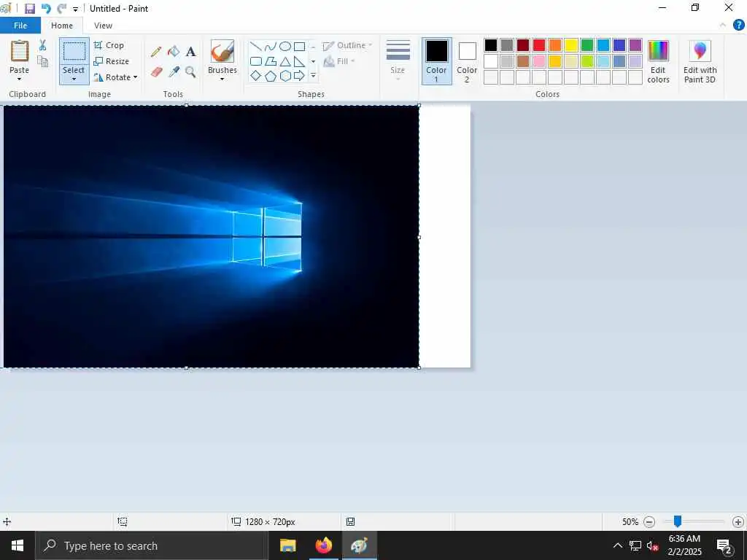Click the taskbar search box
The width and height of the screenshot is (747, 560).
[152, 545]
